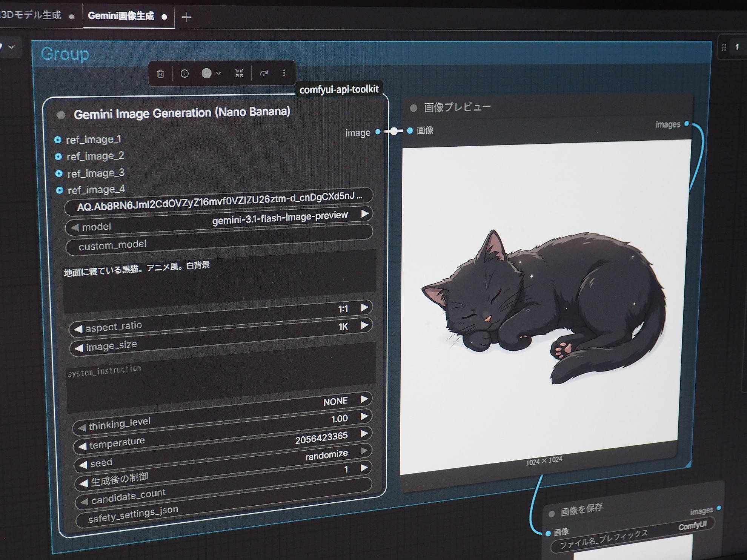The width and height of the screenshot is (747, 560).
Task: Click the safety_settings_json field
Action: 224,503
